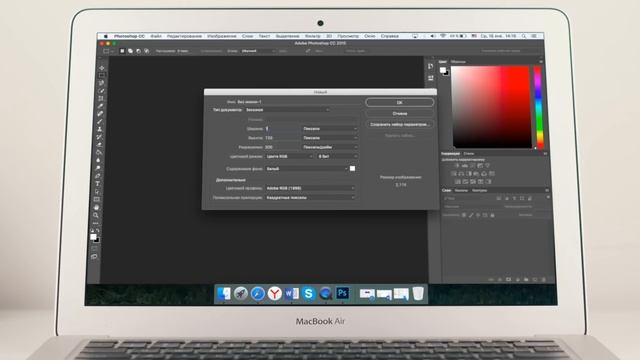Viewport: 640px width, 360px height.
Task: Click Brightness/Contrast adjustment icon
Action: (x=457, y=166)
